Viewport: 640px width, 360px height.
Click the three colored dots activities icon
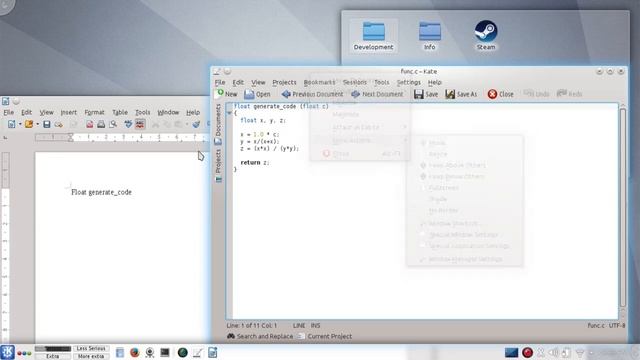tap(24, 353)
